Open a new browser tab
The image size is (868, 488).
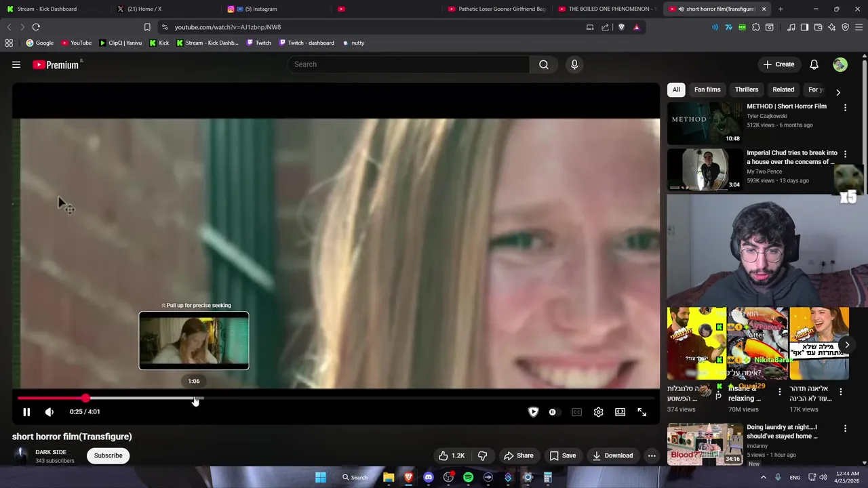[x=781, y=9]
